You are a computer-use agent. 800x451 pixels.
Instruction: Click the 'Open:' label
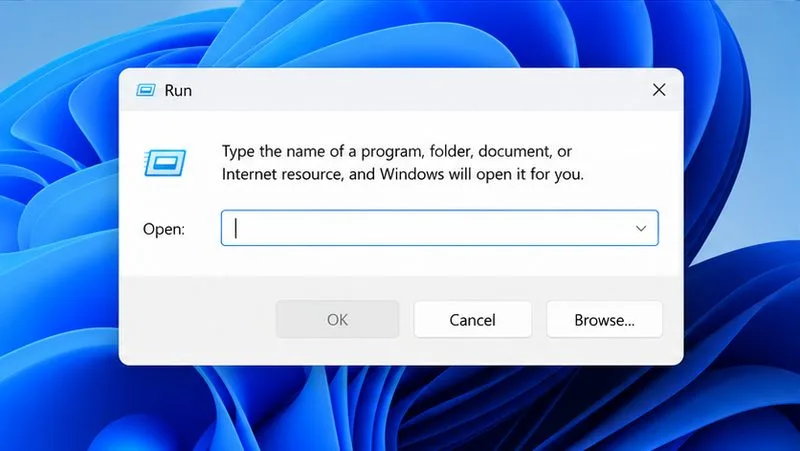point(164,229)
